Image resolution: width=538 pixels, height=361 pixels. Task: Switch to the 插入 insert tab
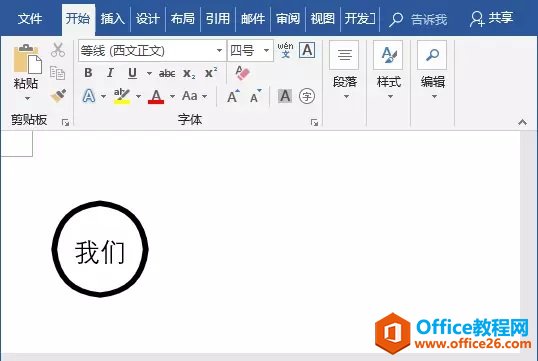(x=113, y=18)
